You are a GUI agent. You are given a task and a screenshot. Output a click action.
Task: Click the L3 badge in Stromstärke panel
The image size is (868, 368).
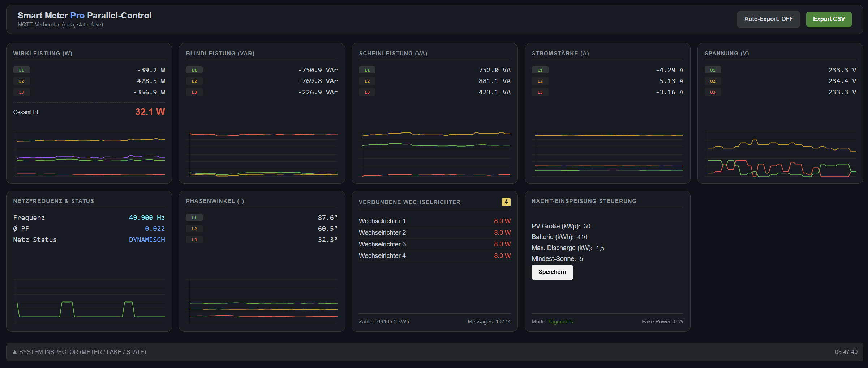coord(540,92)
